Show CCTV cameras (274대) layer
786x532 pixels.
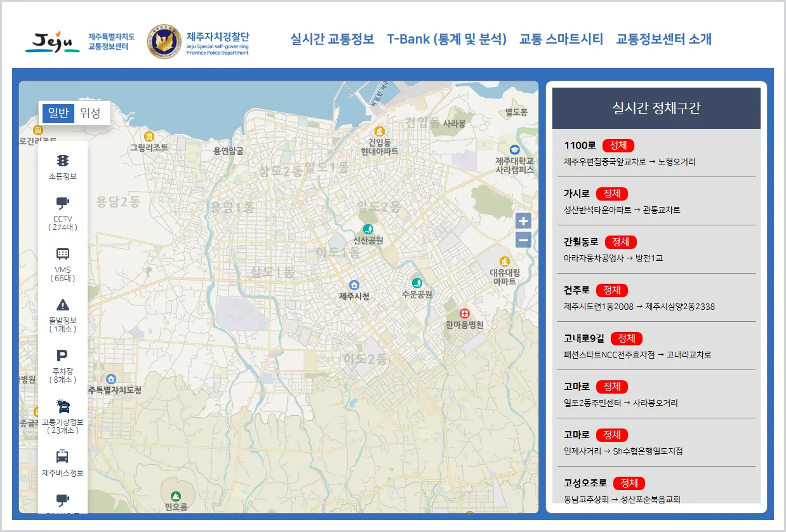tap(62, 213)
